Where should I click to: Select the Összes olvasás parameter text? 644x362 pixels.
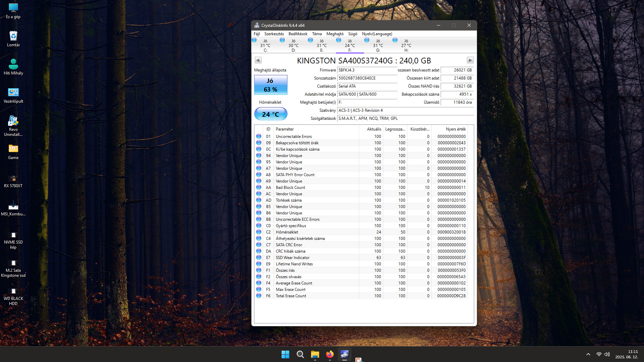pyautogui.click(x=289, y=277)
